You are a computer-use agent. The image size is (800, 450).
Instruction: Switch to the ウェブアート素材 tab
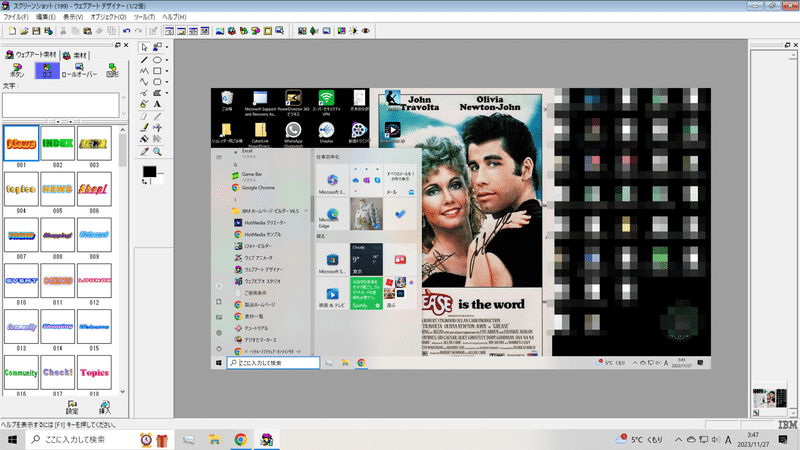[31, 55]
